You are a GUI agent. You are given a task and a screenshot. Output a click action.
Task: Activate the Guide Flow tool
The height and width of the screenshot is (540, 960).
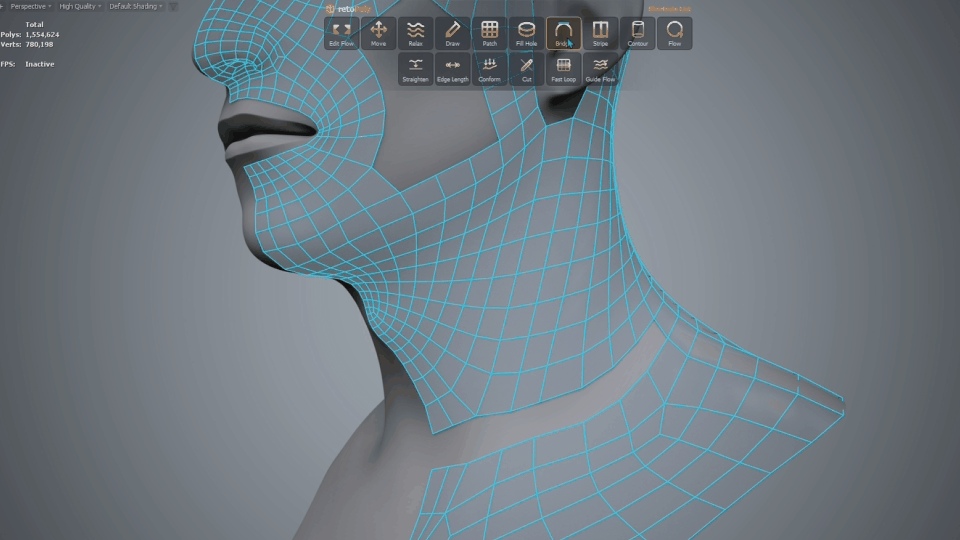[601, 69]
